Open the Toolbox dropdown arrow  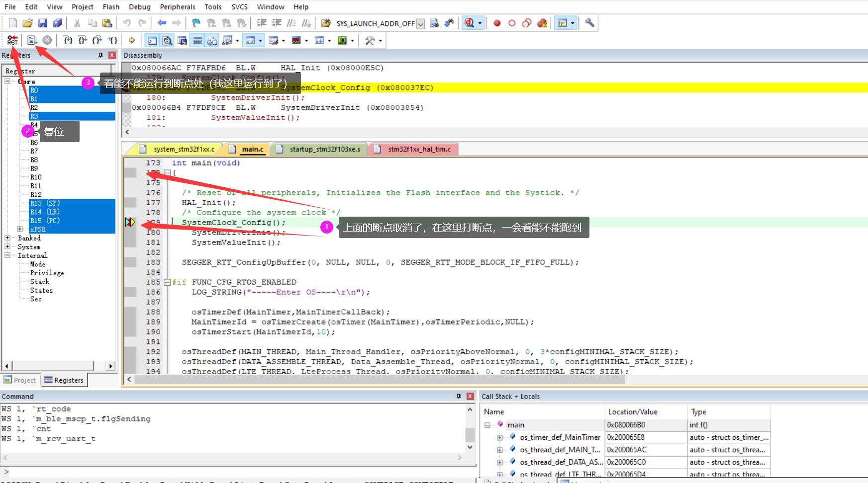pyautogui.click(x=381, y=40)
